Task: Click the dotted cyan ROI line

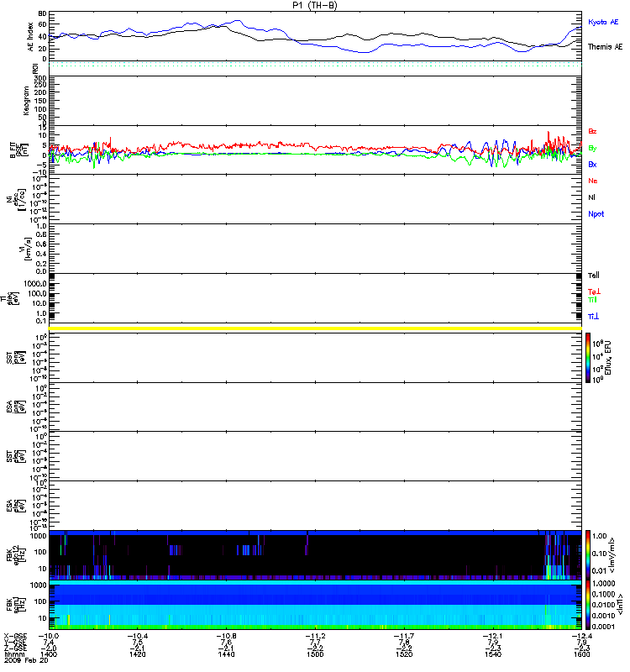Action: pyautogui.click(x=315, y=65)
